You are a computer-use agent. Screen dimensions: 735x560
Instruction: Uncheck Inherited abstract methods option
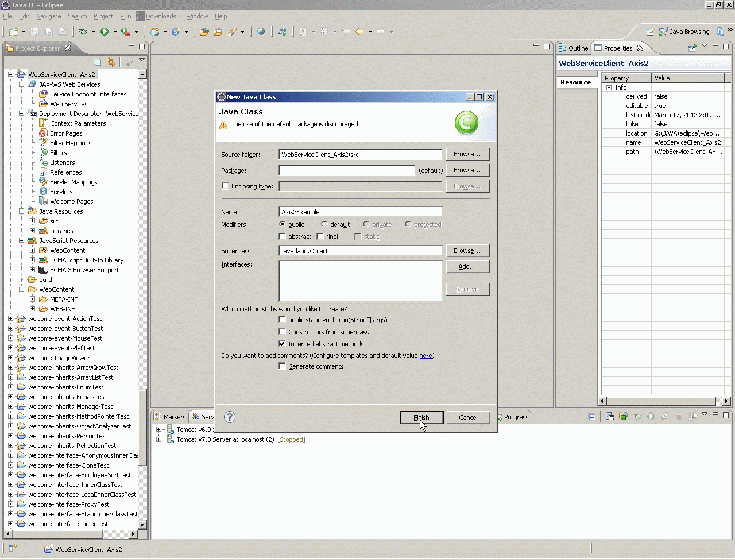point(282,343)
